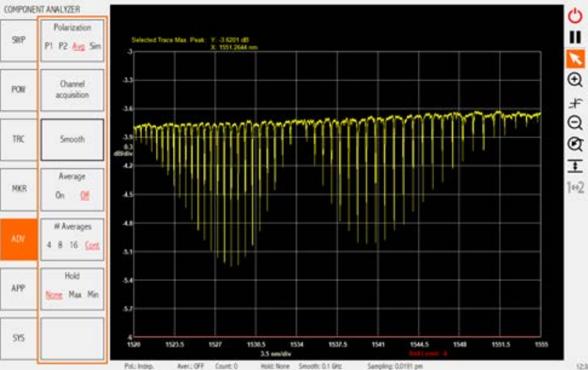Activate the zoom out magnifier
This screenshot has width=588, height=370.
click(x=575, y=123)
